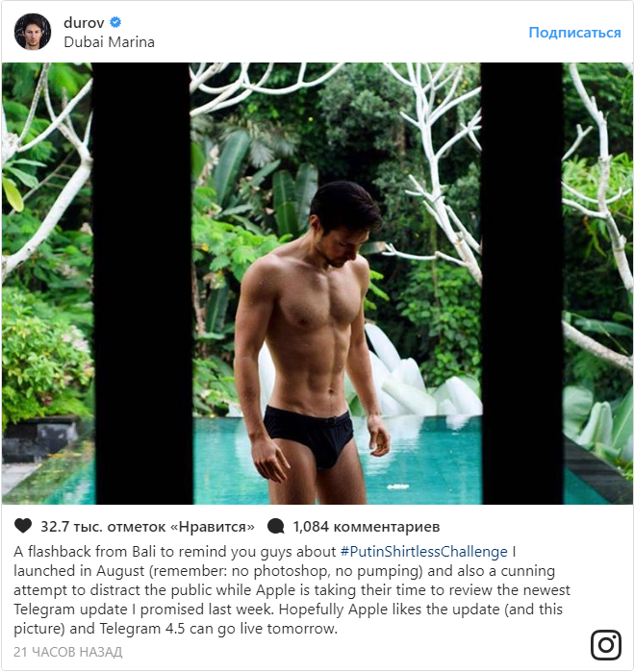View the 32.7 тыс. likes count
Image resolution: width=634 pixels, height=672 pixels.
tap(147, 527)
